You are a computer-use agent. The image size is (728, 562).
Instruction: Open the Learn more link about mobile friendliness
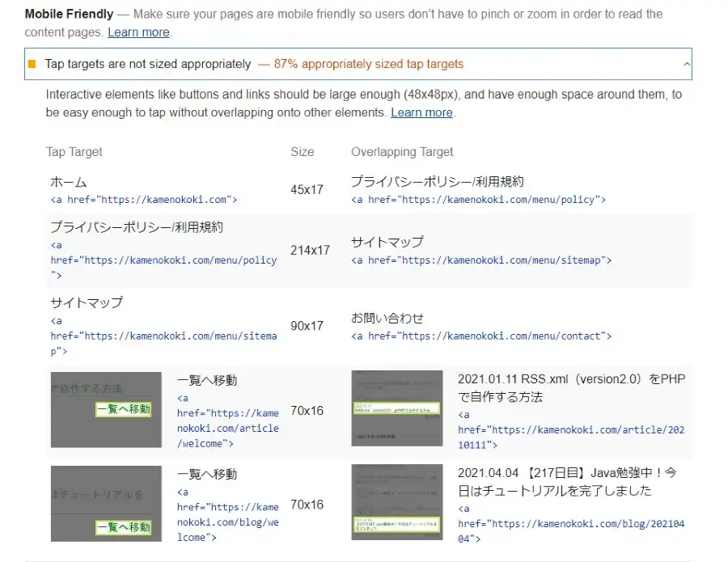click(x=138, y=32)
